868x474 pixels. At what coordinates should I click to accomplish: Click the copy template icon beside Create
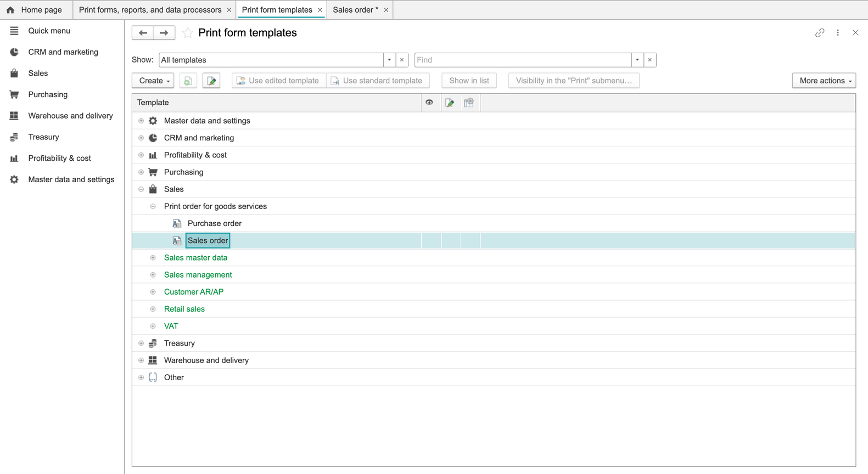[x=188, y=81]
